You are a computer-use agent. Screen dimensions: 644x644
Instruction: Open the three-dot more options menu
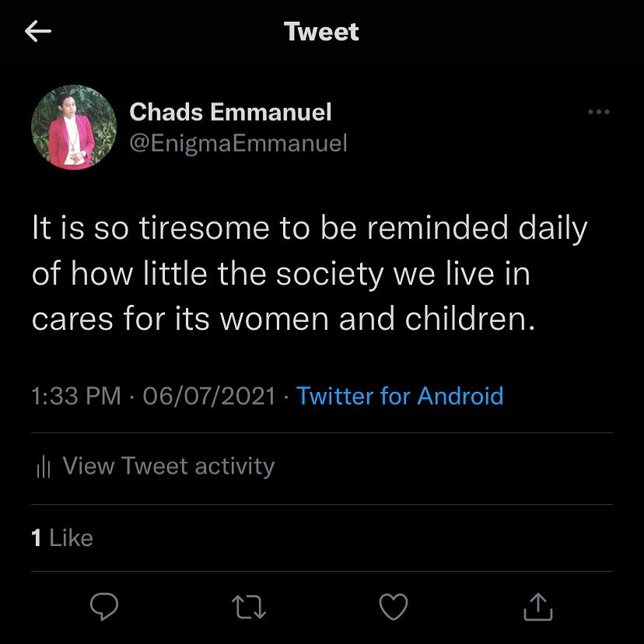[598, 113]
